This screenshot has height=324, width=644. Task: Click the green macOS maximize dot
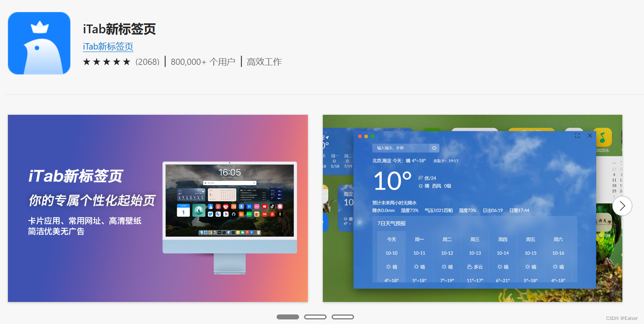tap(372, 136)
